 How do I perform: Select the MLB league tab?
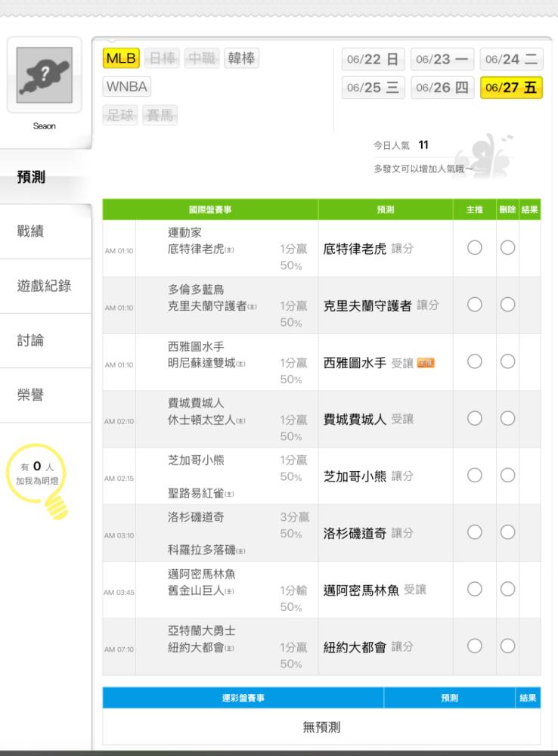click(x=121, y=58)
